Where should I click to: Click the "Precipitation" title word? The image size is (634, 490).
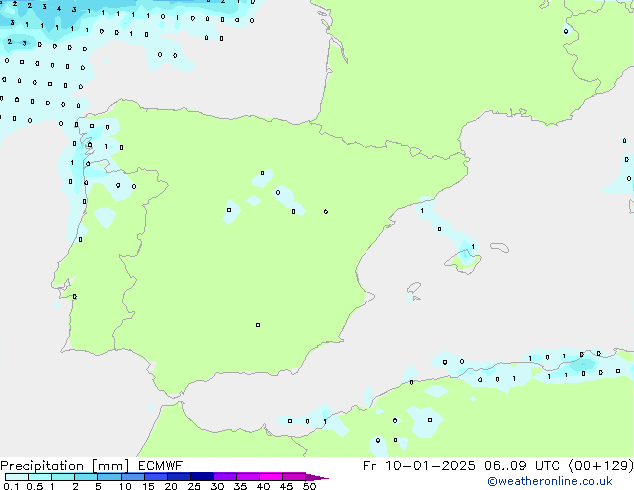point(42,466)
